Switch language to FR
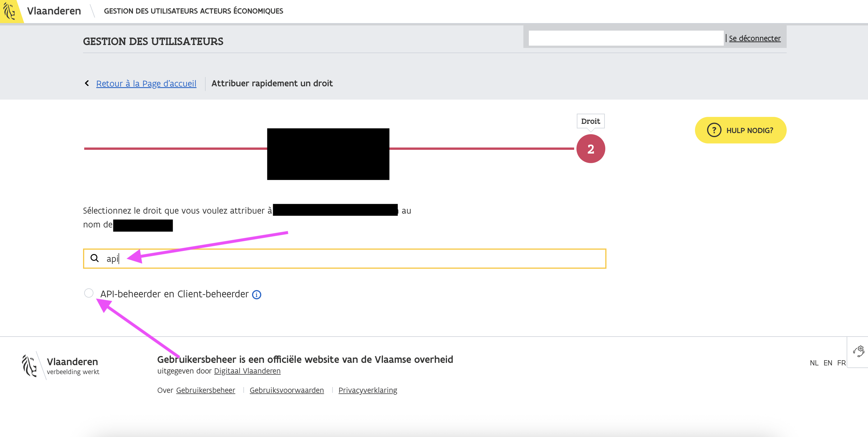Viewport: 868px width, 437px height. click(x=841, y=363)
